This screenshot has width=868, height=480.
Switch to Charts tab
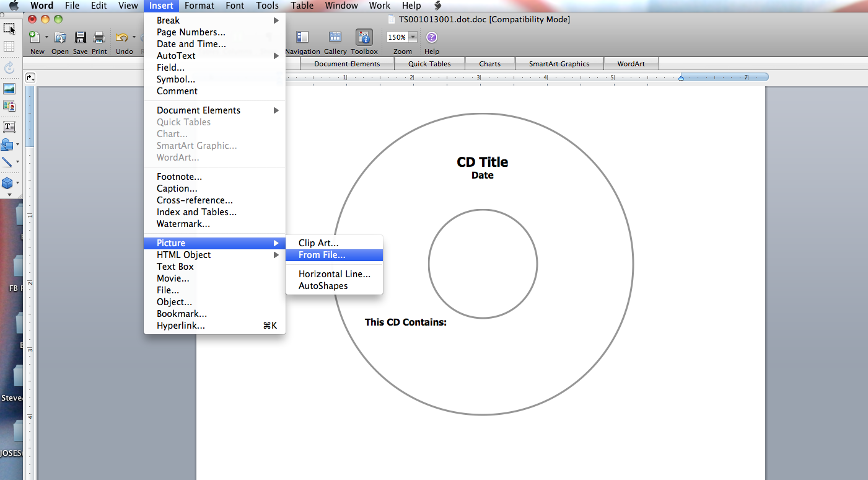(x=489, y=64)
